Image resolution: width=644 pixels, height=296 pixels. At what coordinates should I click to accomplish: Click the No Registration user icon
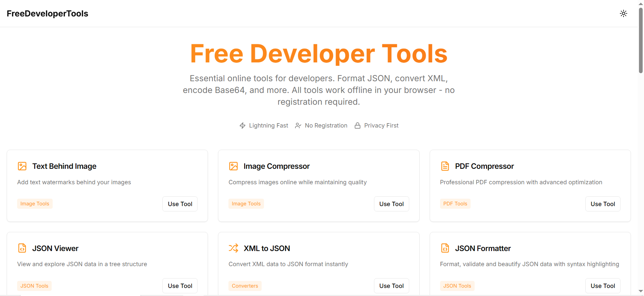click(x=298, y=126)
